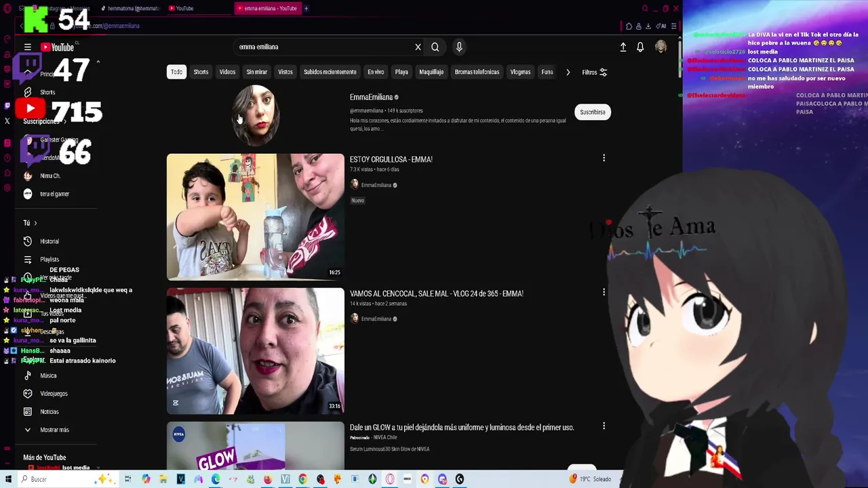This screenshot has width=868, height=488.
Task: Open the EmmaEmiliana channel avatar
Action: [x=256, y=115]
